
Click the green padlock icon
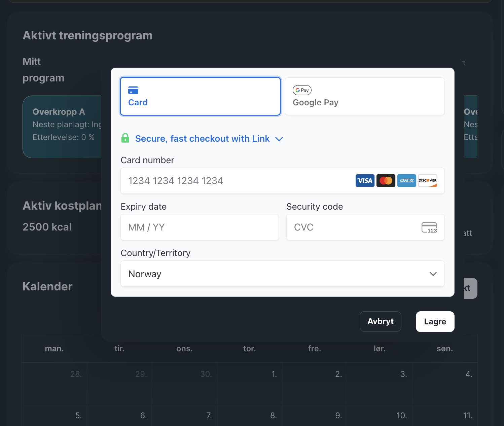point(125,138)
